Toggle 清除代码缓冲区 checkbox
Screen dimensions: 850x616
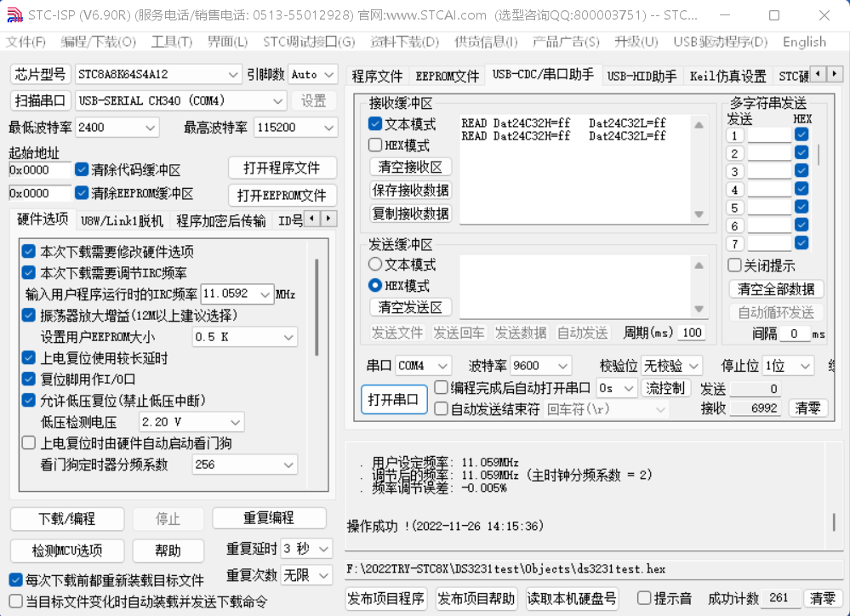tap(82, 169)
